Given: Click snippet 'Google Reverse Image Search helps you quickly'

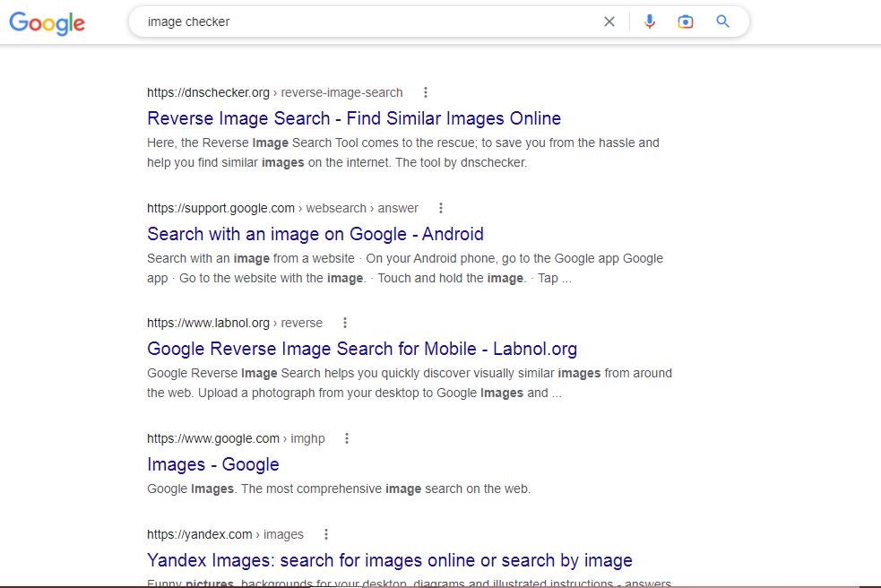Looking at the screenshot, I should click(x=410, y=383).
